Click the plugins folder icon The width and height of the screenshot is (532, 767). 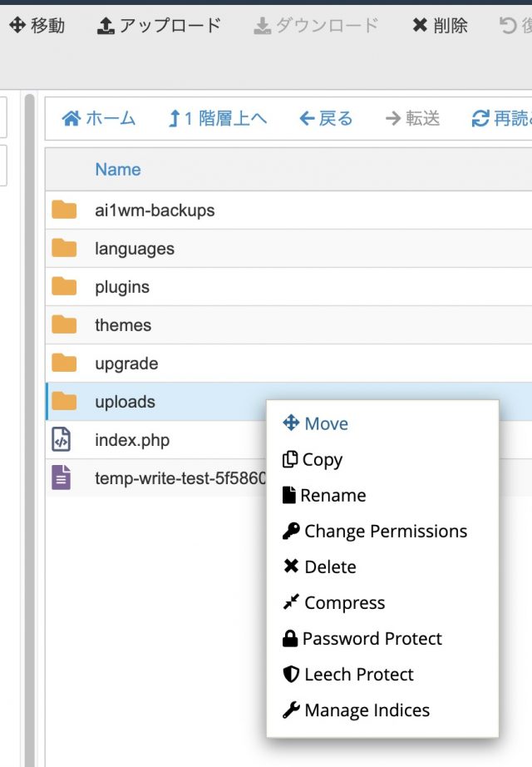point(64,287)
